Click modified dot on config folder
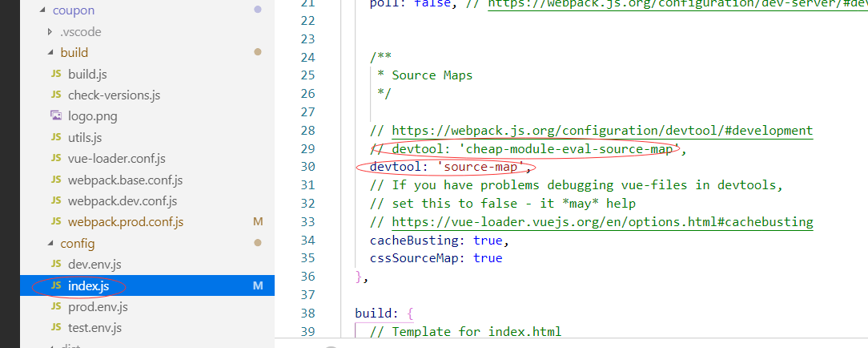The height and width of the screenshot is (348, 868). [257, 243]
